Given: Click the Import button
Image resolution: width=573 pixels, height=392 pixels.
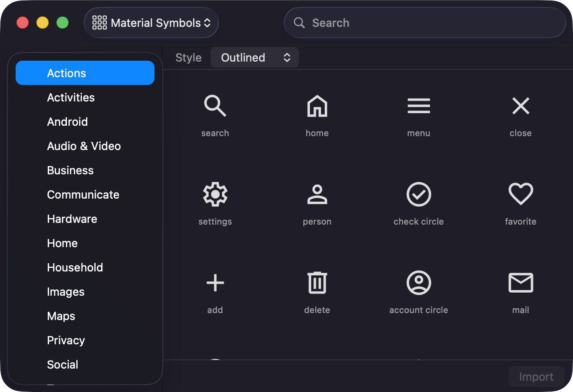Looking at the screenshot, I should tap(536, 376).
